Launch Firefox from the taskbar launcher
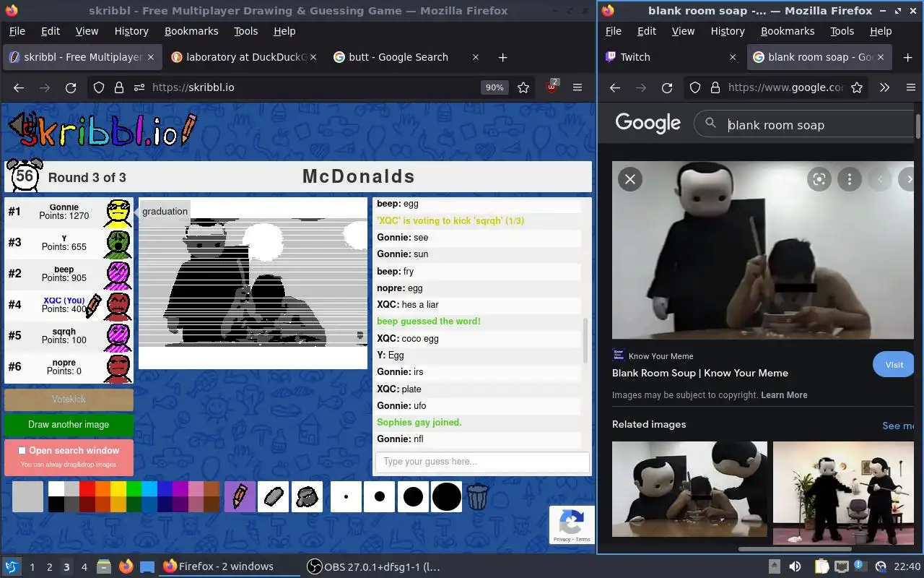924x578 pixels. click(126, 566)
